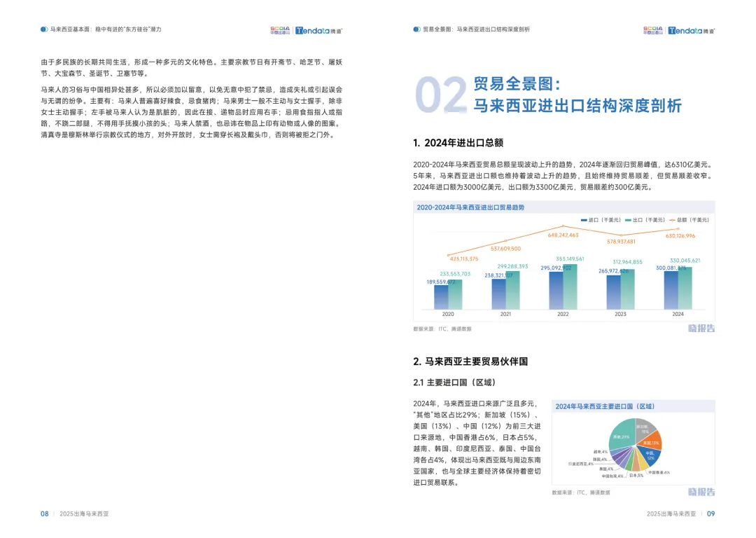
Task: Click import value beginning 265,972
Action: click(x=613, y=271)
